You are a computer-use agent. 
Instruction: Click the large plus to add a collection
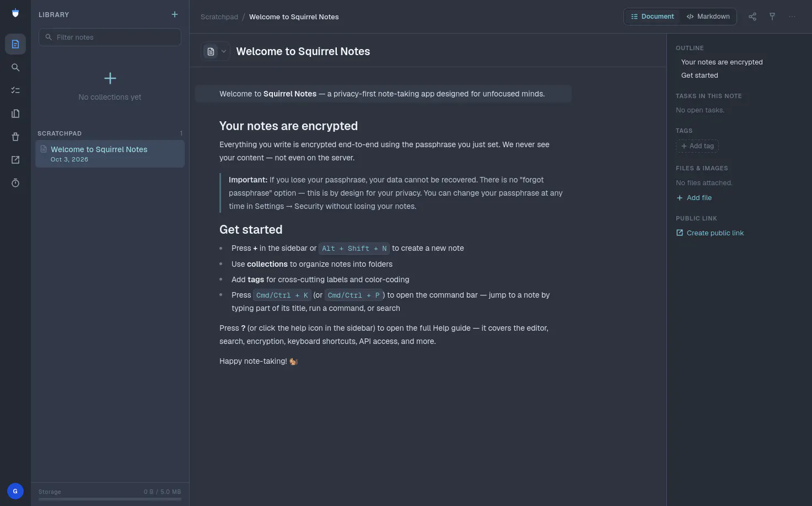(110, 78)
